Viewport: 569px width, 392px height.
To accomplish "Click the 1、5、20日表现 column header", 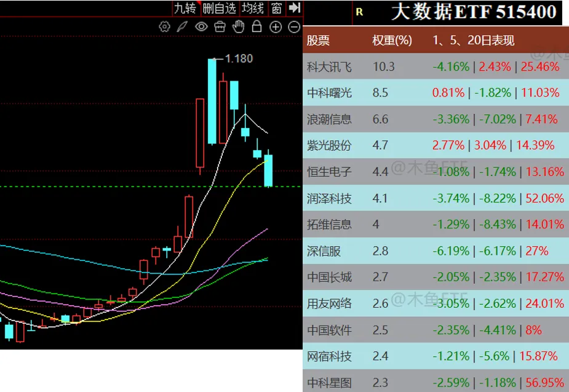I will point(473,40).
